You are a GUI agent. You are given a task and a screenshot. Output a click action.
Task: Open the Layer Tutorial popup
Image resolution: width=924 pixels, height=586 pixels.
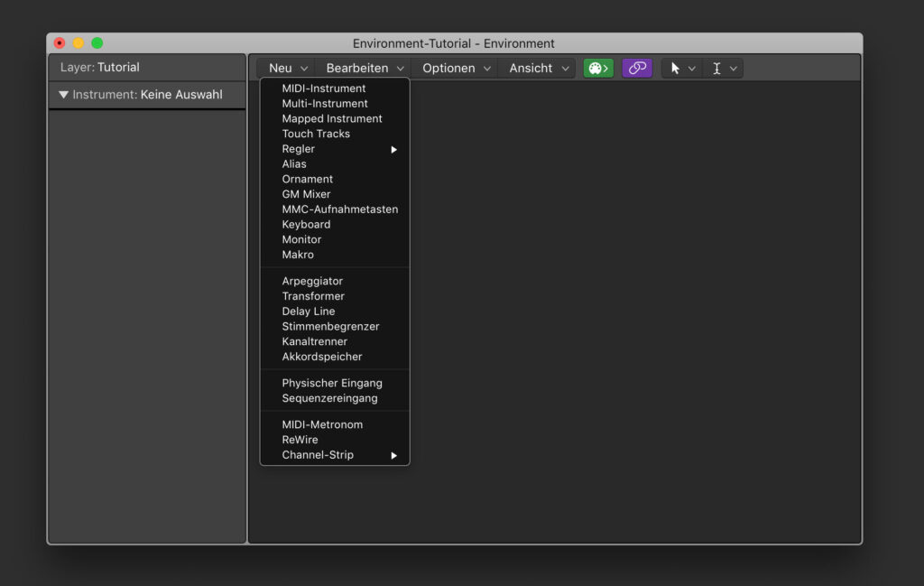click(99, 67)
